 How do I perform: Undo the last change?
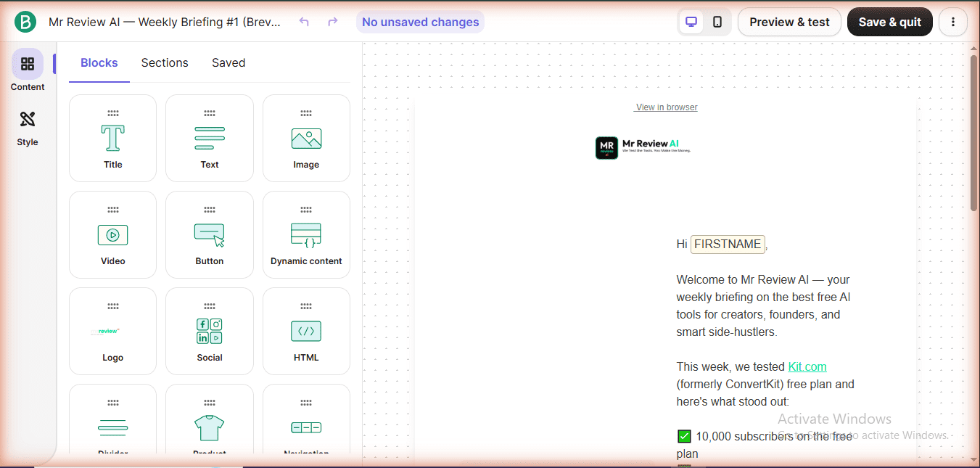tap(304, 22)
